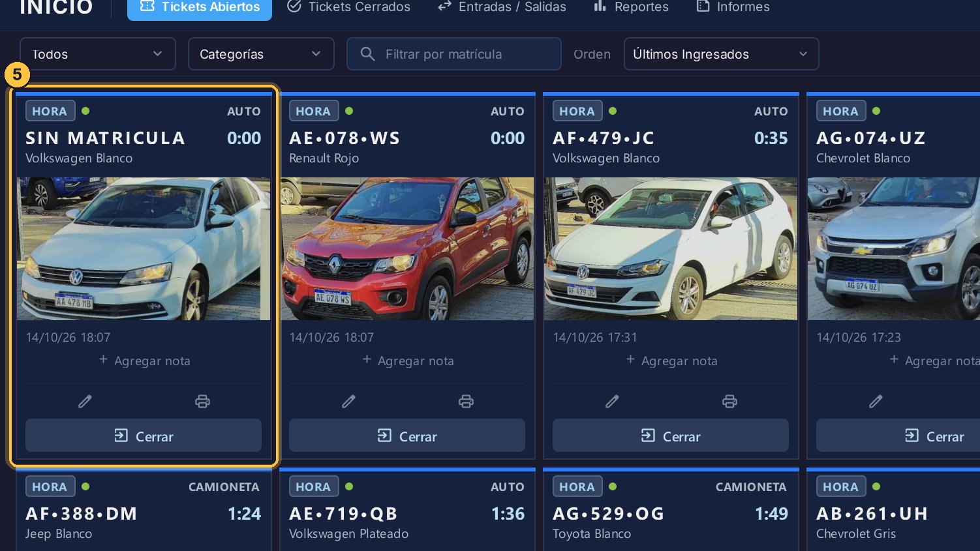Image resolution: width=980 pixels, height=551 pixels.
Task: Close ticket AF•479•JC
Action: pos(671,436)
